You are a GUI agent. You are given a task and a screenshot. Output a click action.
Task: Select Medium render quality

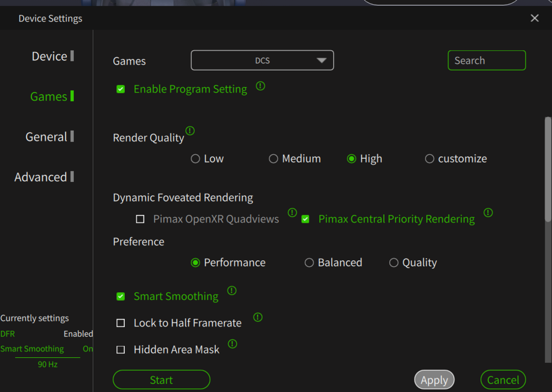click(273, 159)
